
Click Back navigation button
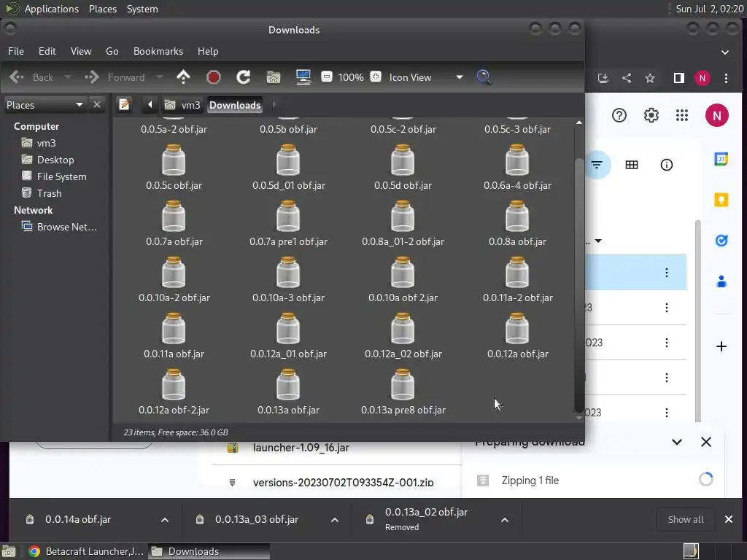[x=31, y=77]
